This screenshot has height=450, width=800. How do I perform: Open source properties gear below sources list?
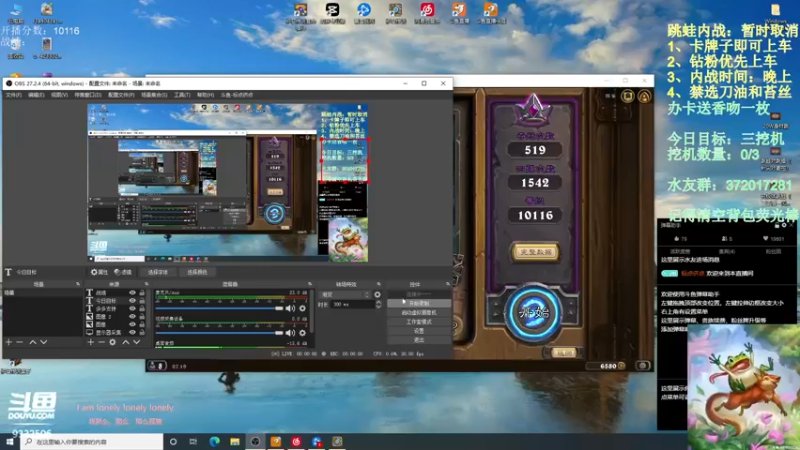coord(113,342)
